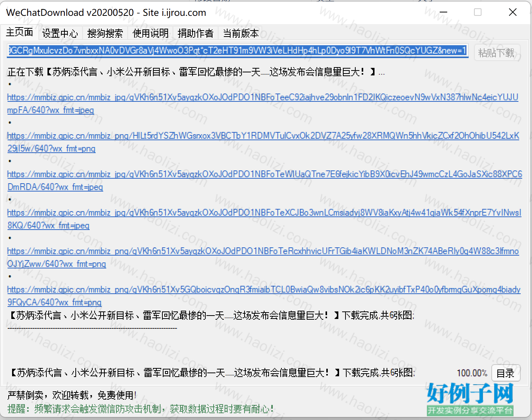Switch to the 主页面 tab
This screenshot has height=420, width=532.
[20, 32]
